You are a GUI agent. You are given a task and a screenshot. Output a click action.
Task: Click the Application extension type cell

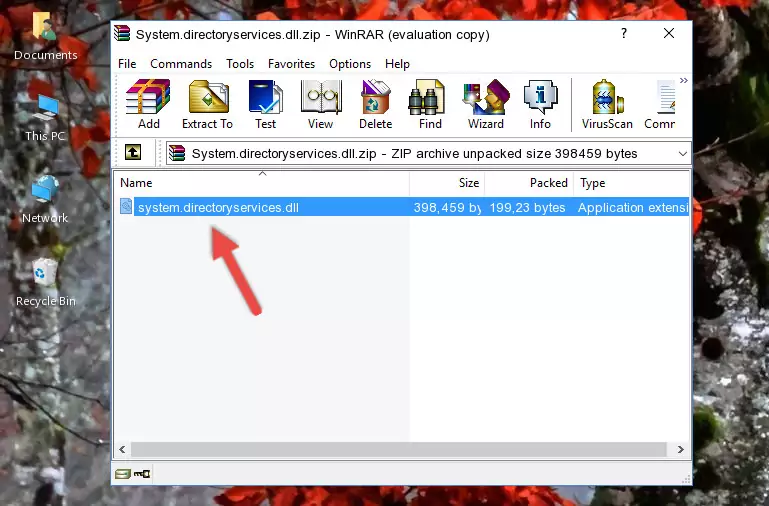click(x=633, y=207)
